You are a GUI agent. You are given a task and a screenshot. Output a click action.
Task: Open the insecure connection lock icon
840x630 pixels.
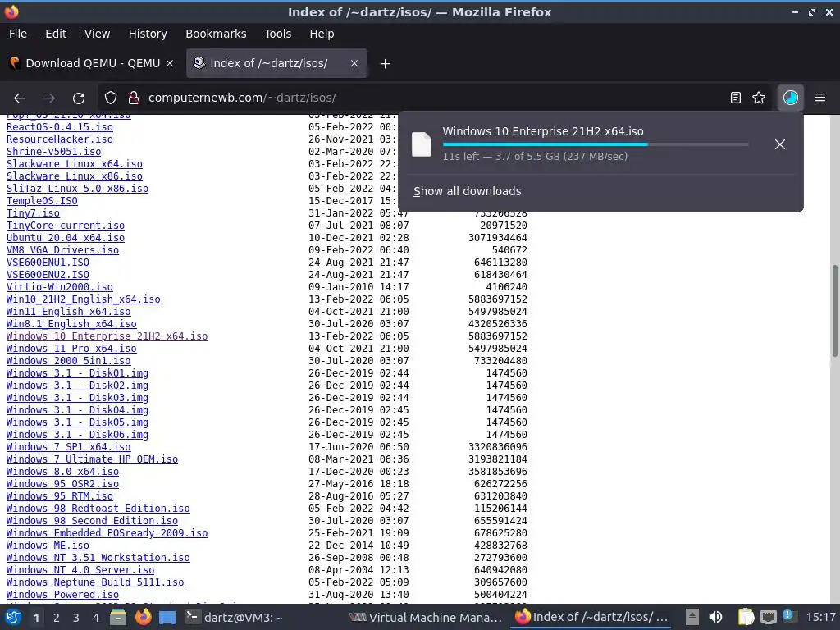point(134,98)
